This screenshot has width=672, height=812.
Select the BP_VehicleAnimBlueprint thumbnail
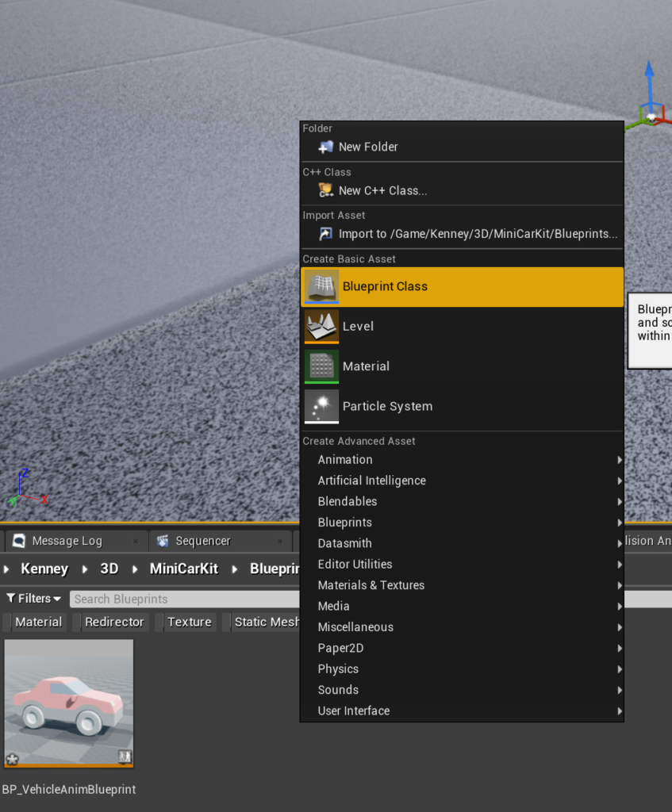(x=69, y=703)
